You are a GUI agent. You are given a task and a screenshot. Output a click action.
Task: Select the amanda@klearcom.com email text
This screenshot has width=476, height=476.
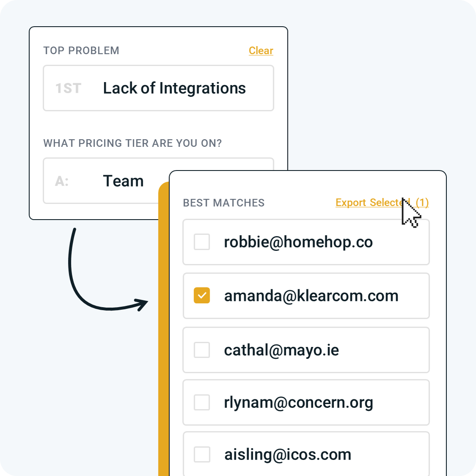tap(311, 296)
